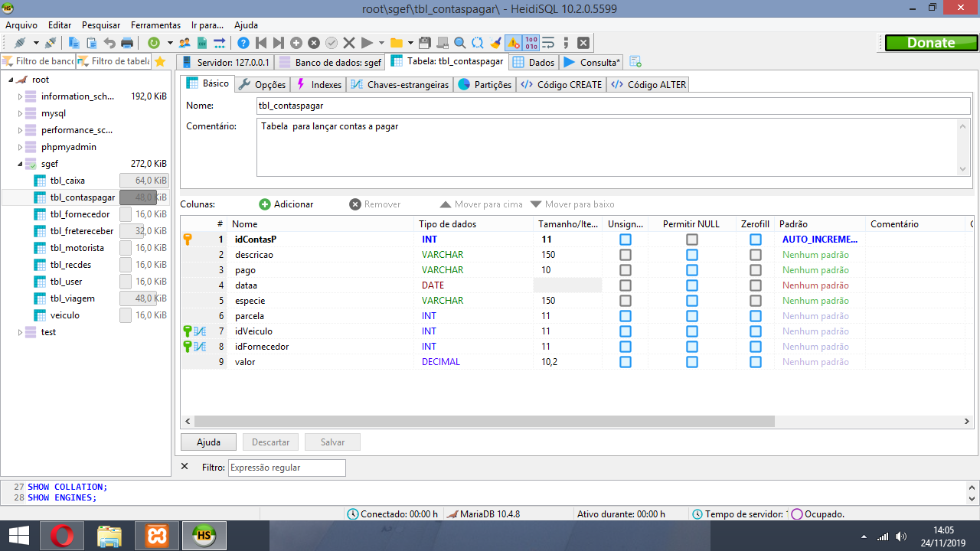This screenshot has width=980, height=551.
Task: Click the favorites star icon
Action: click(x=160, y=61)
